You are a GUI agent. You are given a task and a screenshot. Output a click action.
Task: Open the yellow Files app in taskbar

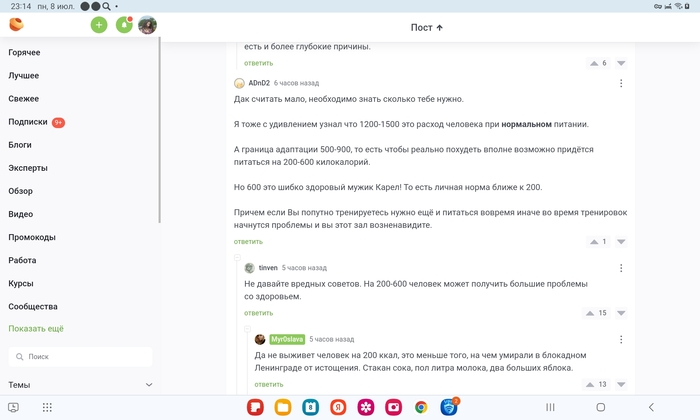pos(283,407)
